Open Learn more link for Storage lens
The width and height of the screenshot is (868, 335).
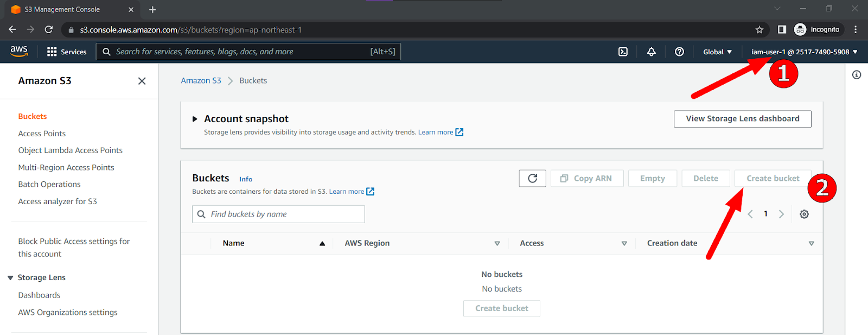coord(436,132)
